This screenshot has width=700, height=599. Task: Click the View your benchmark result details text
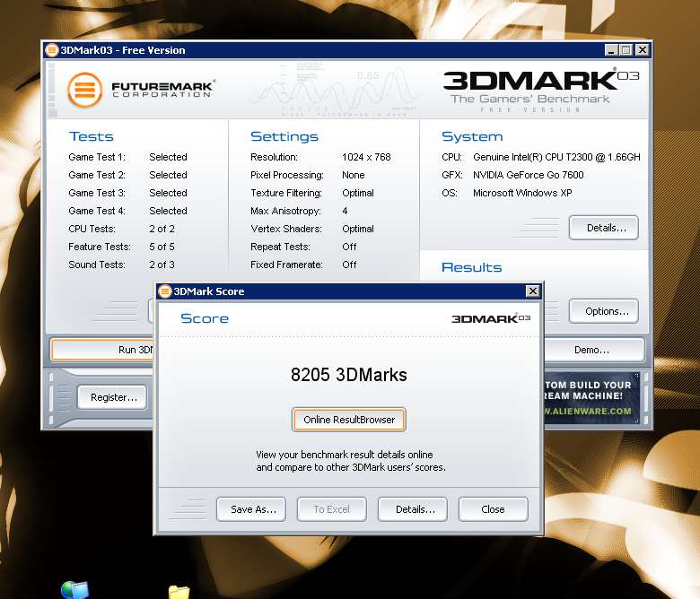click(350, 461)
